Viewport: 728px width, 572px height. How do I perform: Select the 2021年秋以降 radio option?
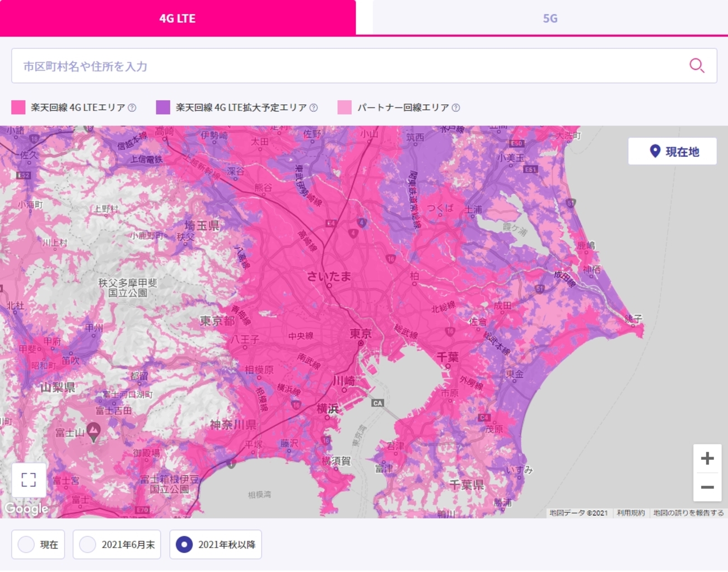tap(216, 545)
